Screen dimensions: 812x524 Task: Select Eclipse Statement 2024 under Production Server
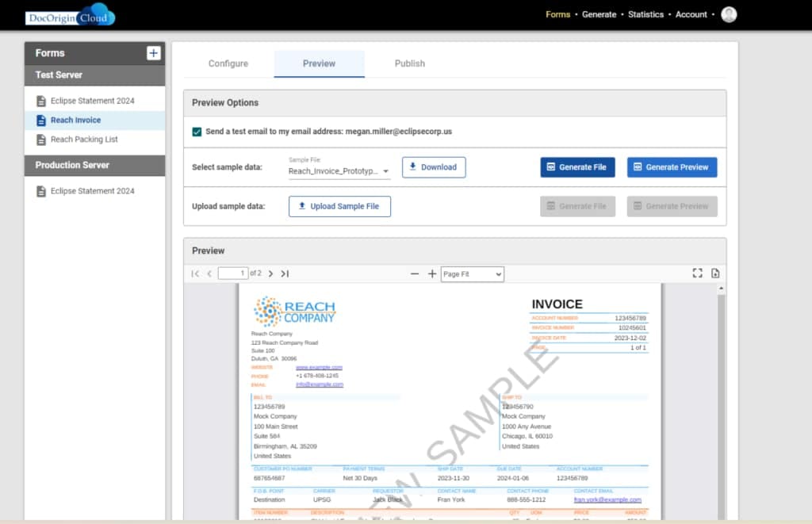pos(95,191)
